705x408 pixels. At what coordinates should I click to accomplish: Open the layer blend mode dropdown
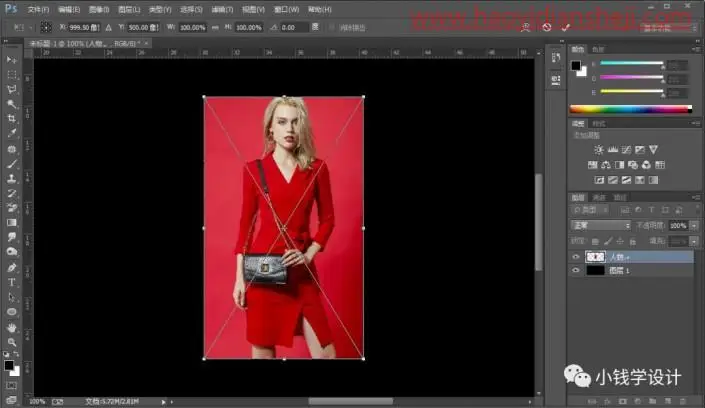pyautogui.click(x=601, y=225)
